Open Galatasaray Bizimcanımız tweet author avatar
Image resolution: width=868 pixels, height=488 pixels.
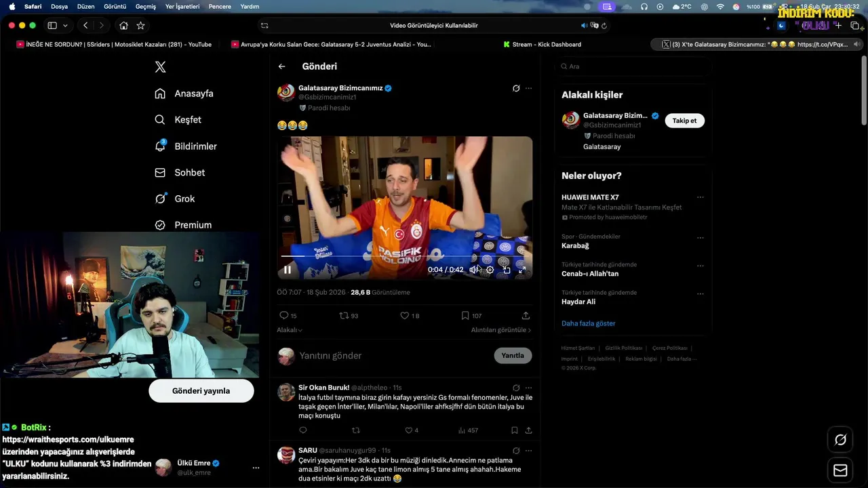286,92
